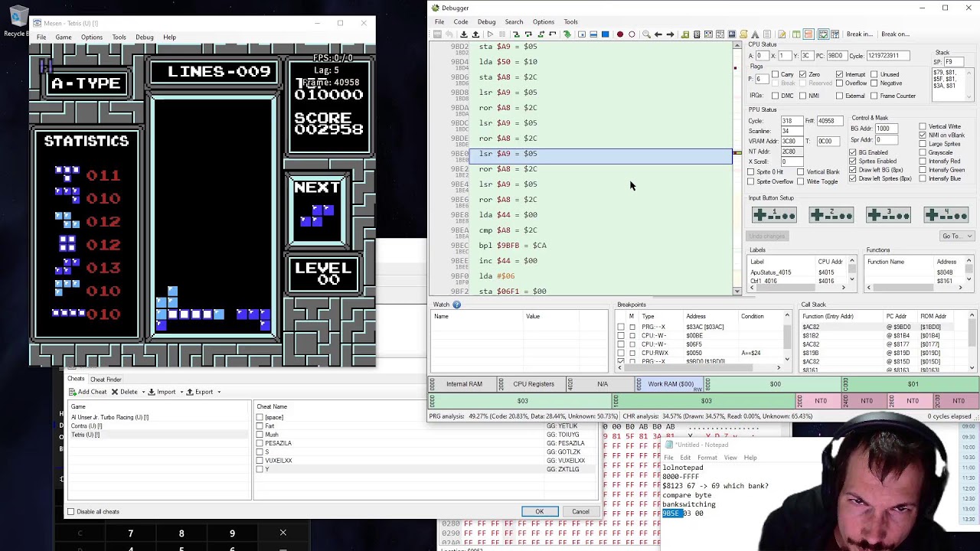Select the ApuStatus_4015 label row

pyautogui.click(x=797, y=272)
